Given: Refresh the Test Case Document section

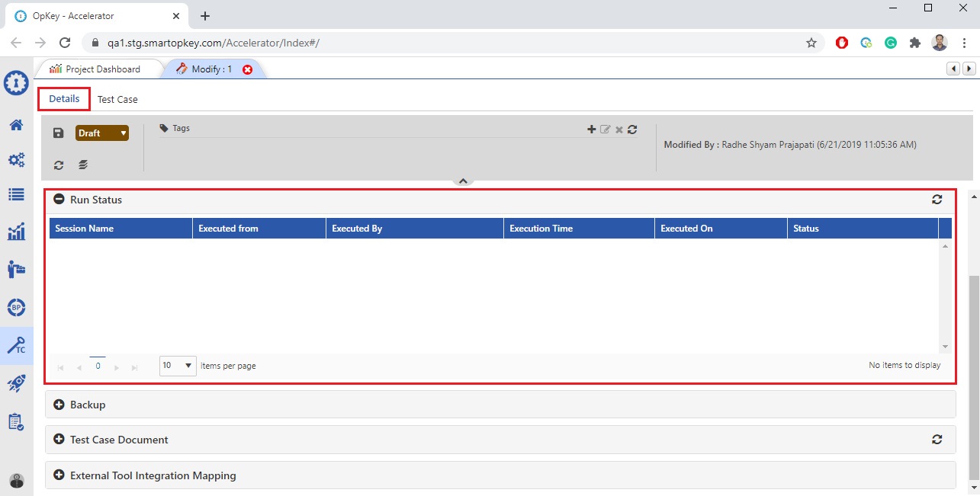Looking at the screenshot, I should pos(937,440).
